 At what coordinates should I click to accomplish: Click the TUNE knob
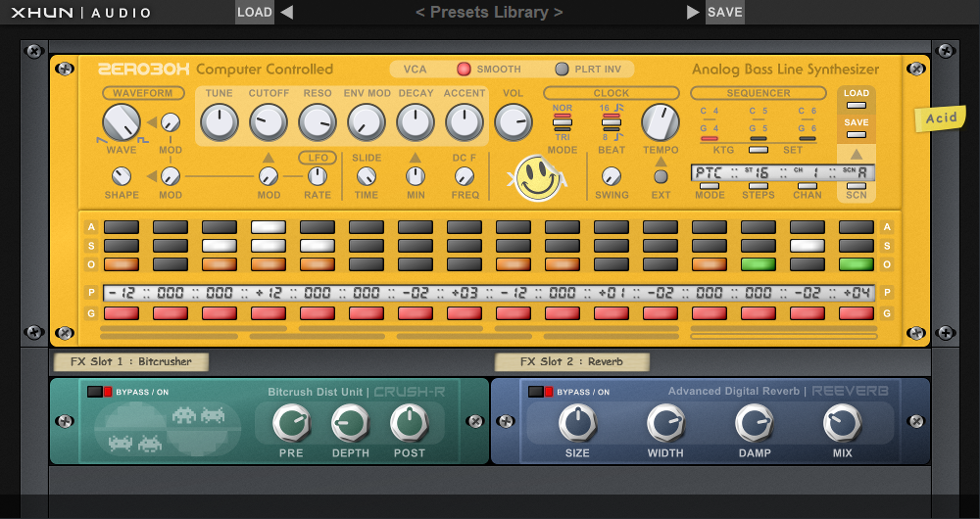click(220, 122)
